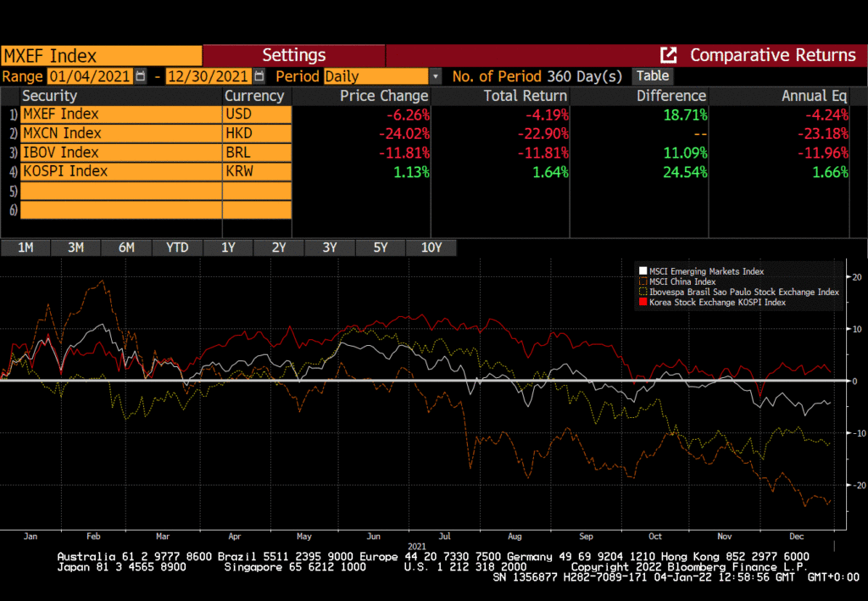868x601 pixels.
Task: Edit the end date 12/30/2021 field
Action: click(209, 76)
